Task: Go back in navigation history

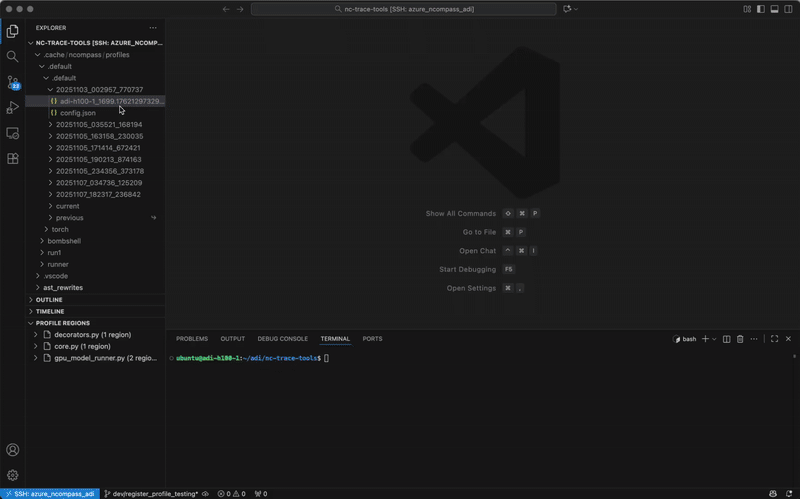Action: click(226, 9)
